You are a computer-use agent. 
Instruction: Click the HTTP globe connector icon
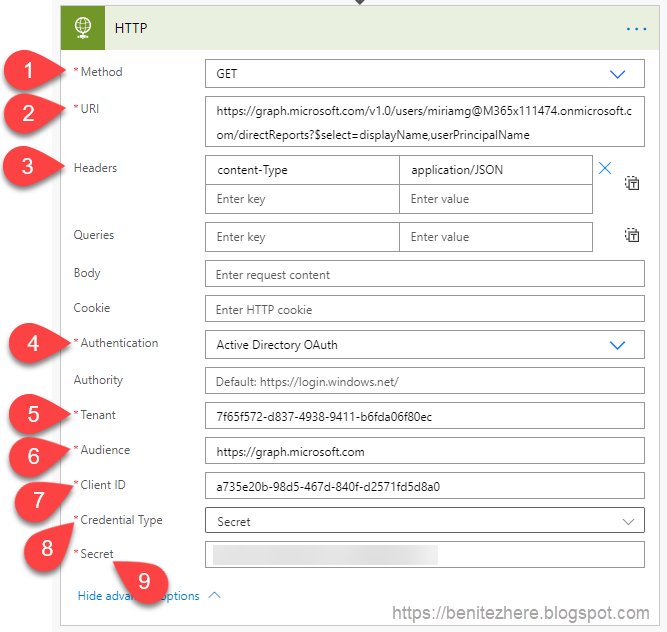coord(83,28)
